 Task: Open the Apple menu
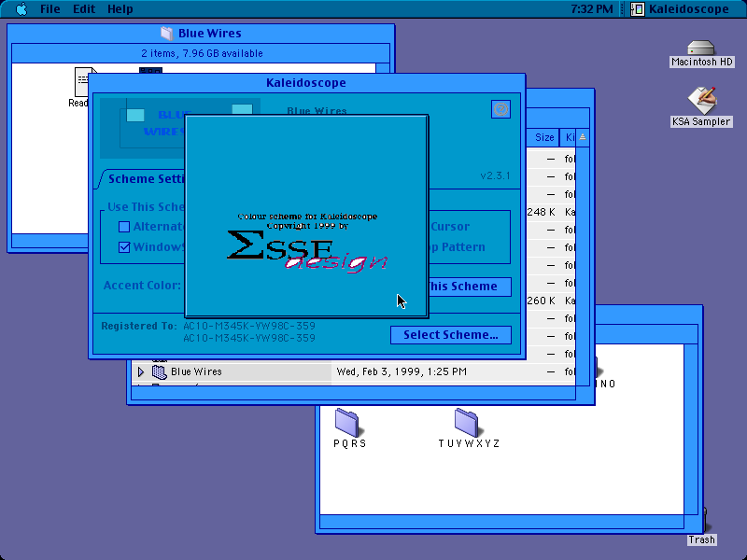tap(21, 8)
